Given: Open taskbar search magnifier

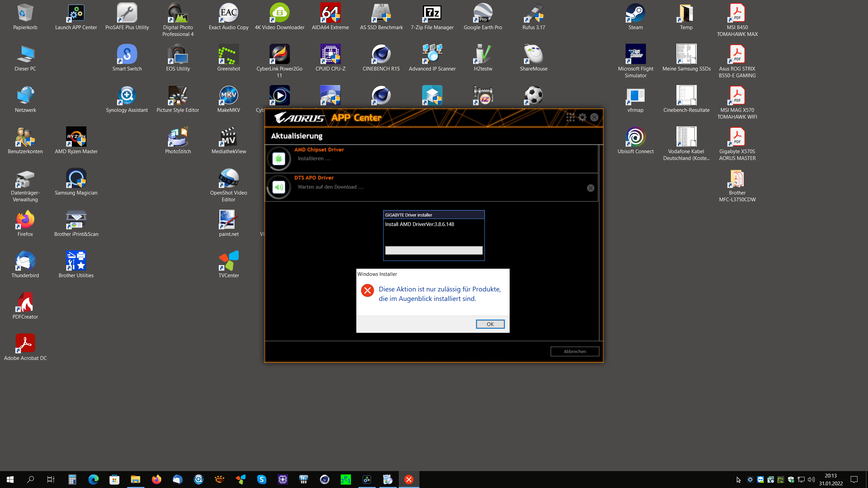Looking at the screenshot, I should coord(31,480).
